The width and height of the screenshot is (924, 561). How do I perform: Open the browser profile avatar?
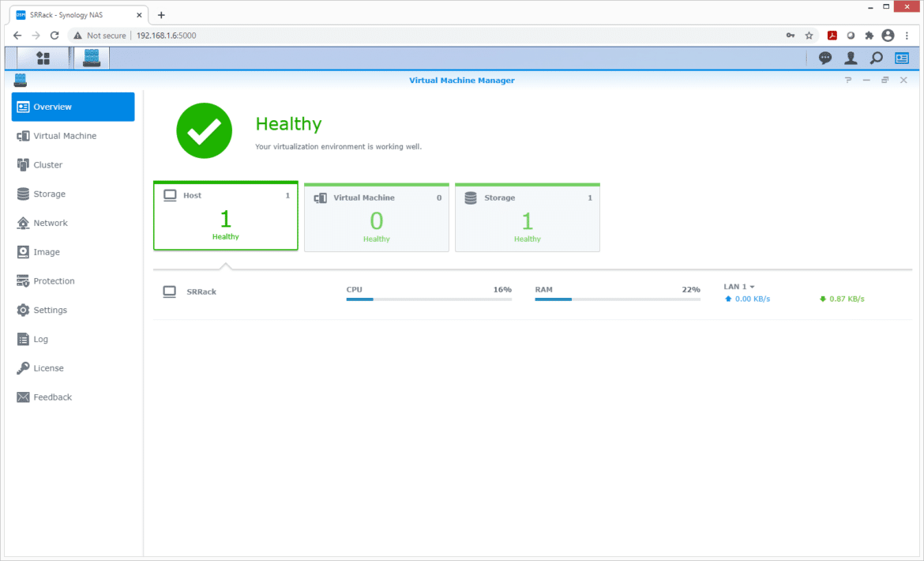[x=888, y=36]
